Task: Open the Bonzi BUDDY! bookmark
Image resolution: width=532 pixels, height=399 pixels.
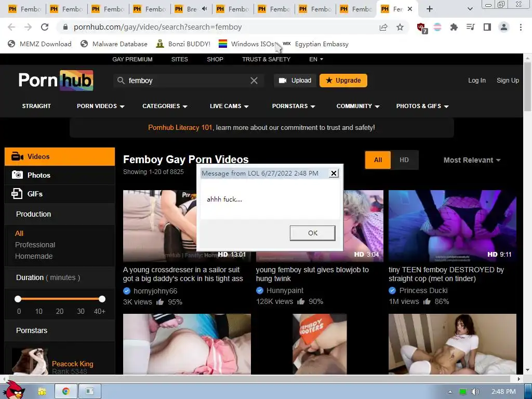Action: pyautogui.click(x=183, y=44)
